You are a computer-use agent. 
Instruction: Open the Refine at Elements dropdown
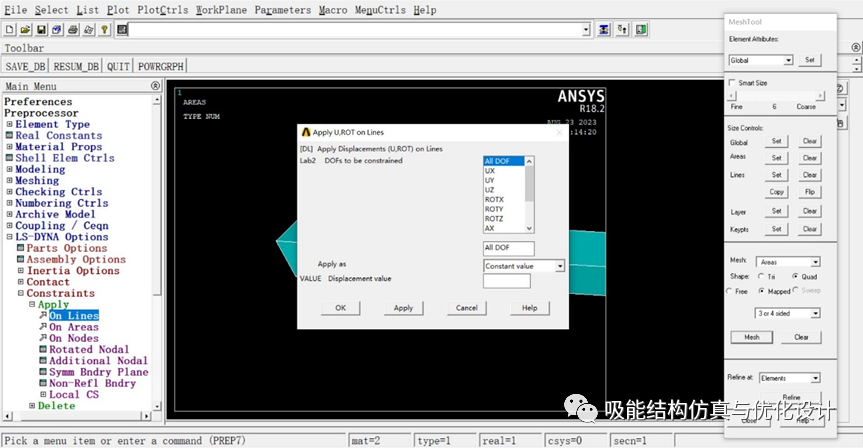coord(816,378)
